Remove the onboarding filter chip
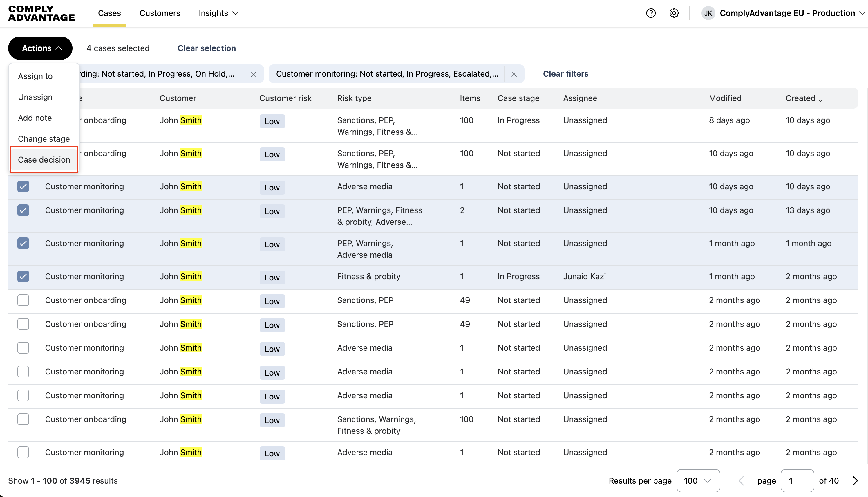868x497 pixels. [253, 74]
